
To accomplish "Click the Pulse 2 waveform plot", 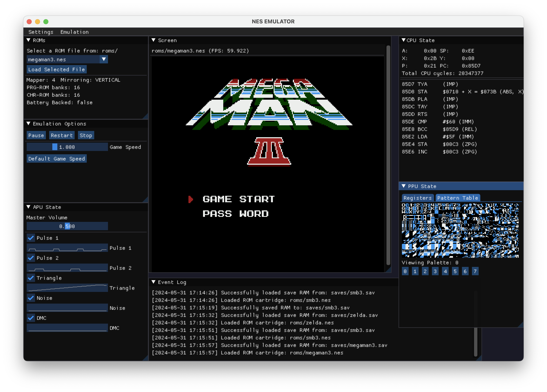I will (x=67, y=268).
